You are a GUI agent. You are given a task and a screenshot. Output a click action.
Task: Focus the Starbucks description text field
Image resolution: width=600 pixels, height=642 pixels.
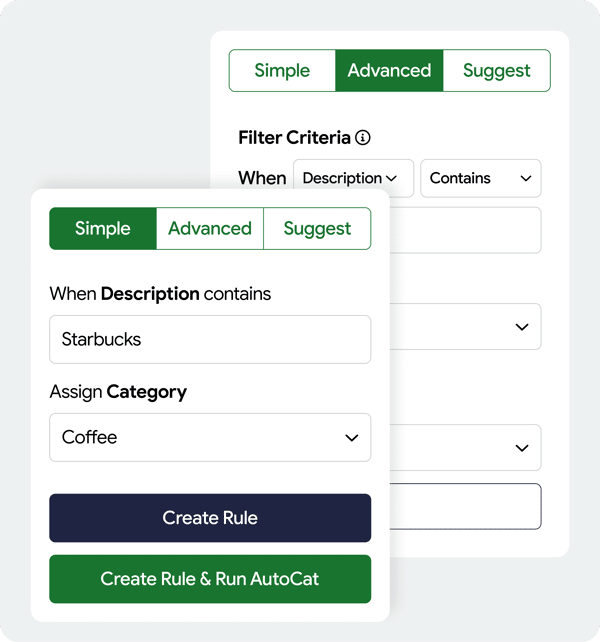210,339
